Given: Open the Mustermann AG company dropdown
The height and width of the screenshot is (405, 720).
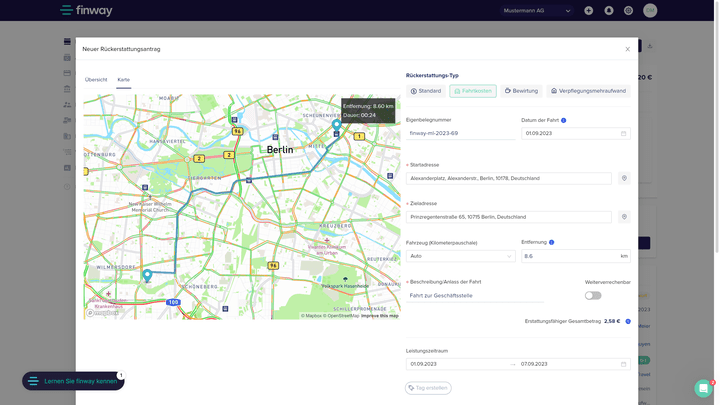Looking at the screenshot, I should coord(537,11).
